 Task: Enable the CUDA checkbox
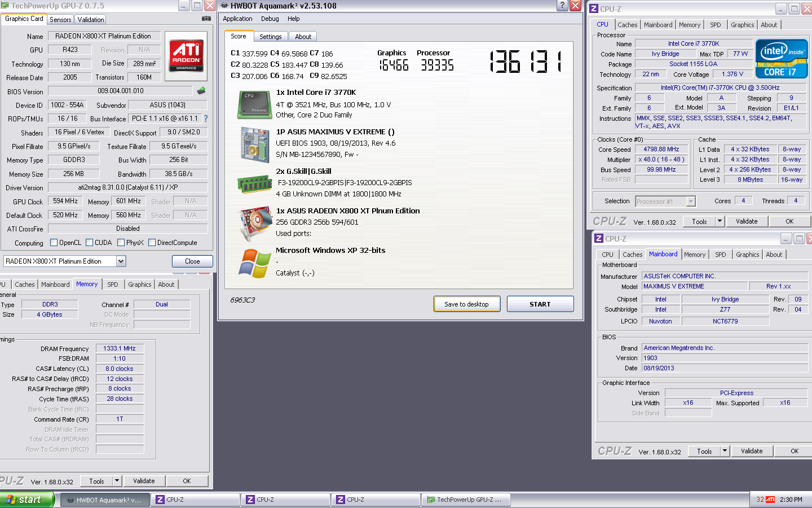tap(89, 243)
